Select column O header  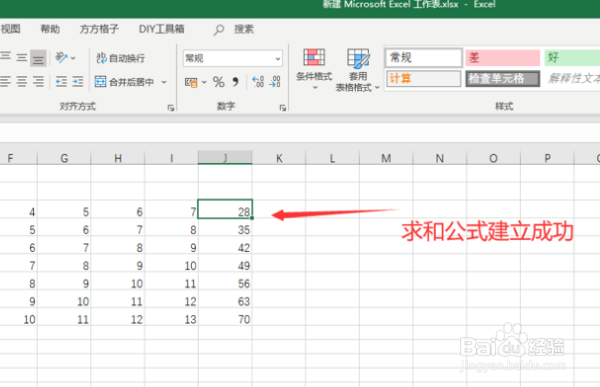pos(494,158)
